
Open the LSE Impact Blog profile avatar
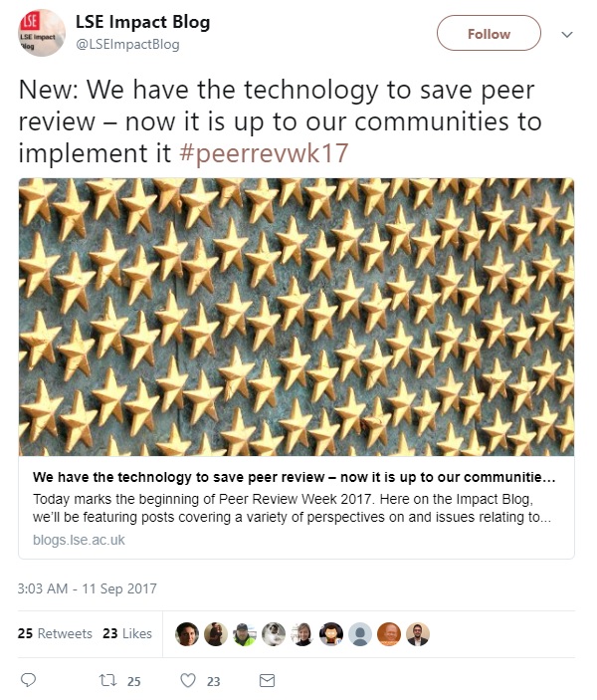(42, 33)
